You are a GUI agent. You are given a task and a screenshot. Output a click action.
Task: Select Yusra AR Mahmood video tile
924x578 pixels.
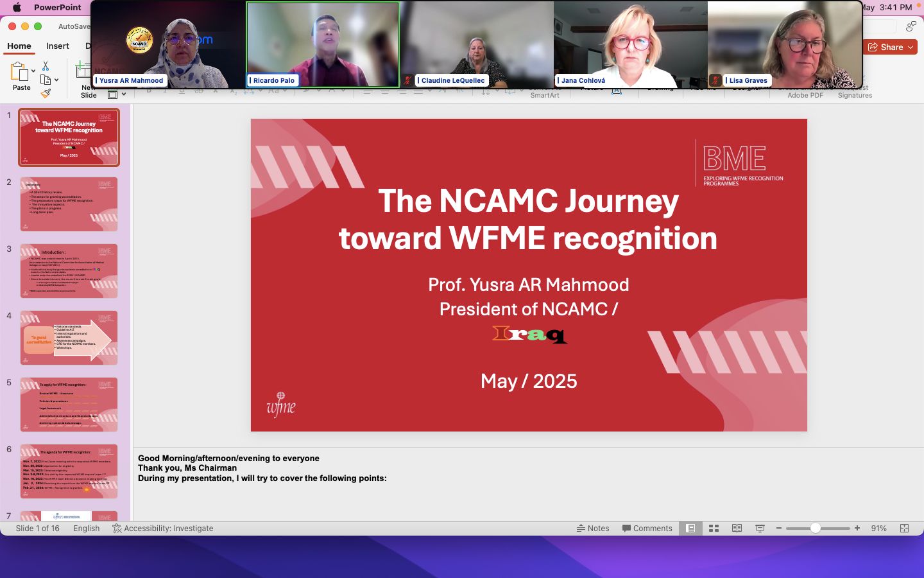tap(169, 44)
